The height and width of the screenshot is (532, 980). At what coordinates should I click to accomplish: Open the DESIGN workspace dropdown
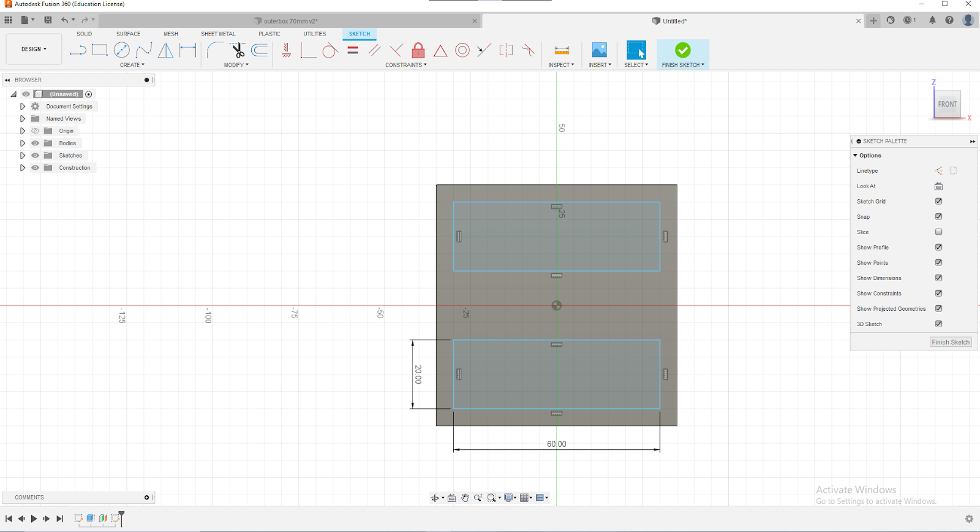(34, 49)
